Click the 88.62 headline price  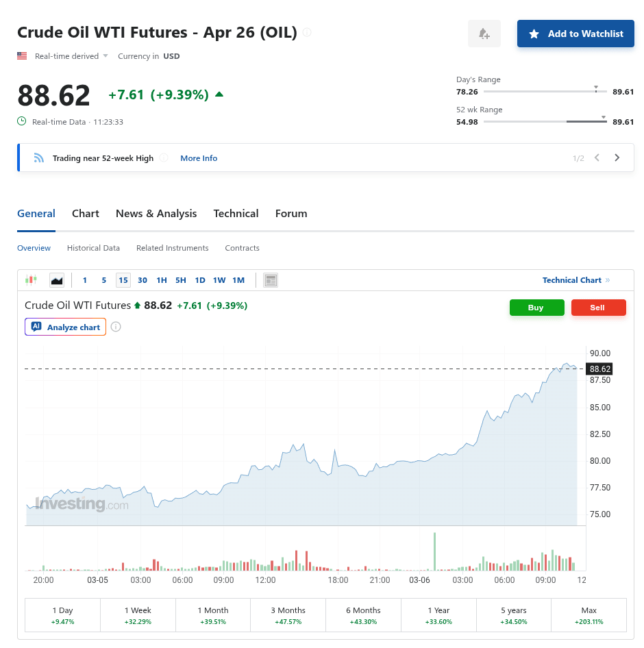53,95
